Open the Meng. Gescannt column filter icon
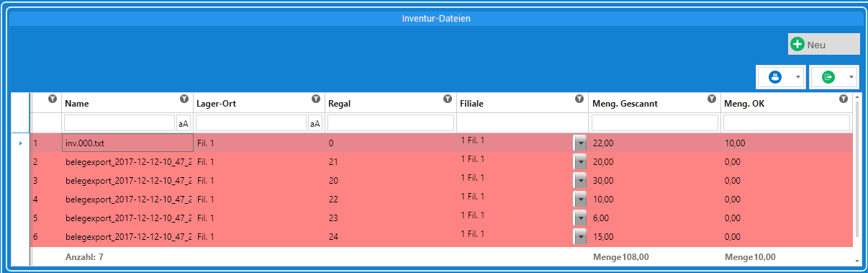Image resolution: width=868 pixels, height=273 pixels. pyautogui.click(x=712, y=99)
